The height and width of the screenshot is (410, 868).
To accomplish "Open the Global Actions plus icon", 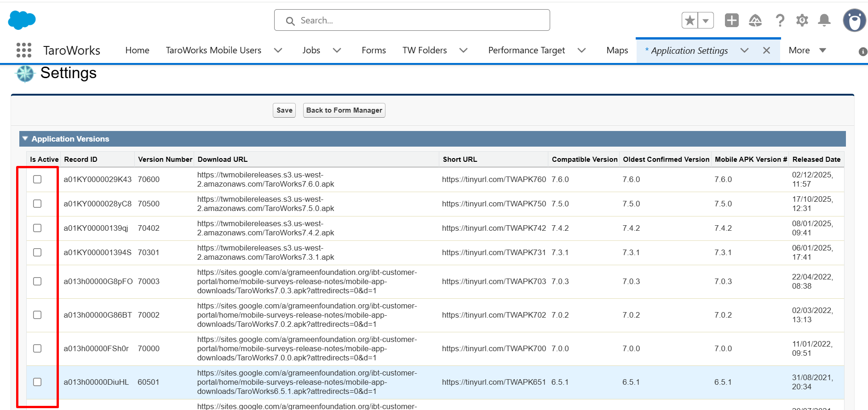I will (732, 20).
